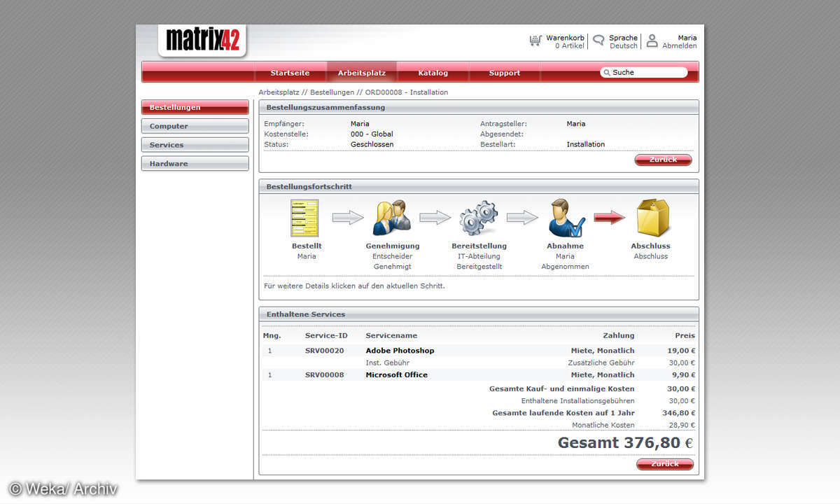
Task: Click the Servicename column header
Action: tap(391, 335)
